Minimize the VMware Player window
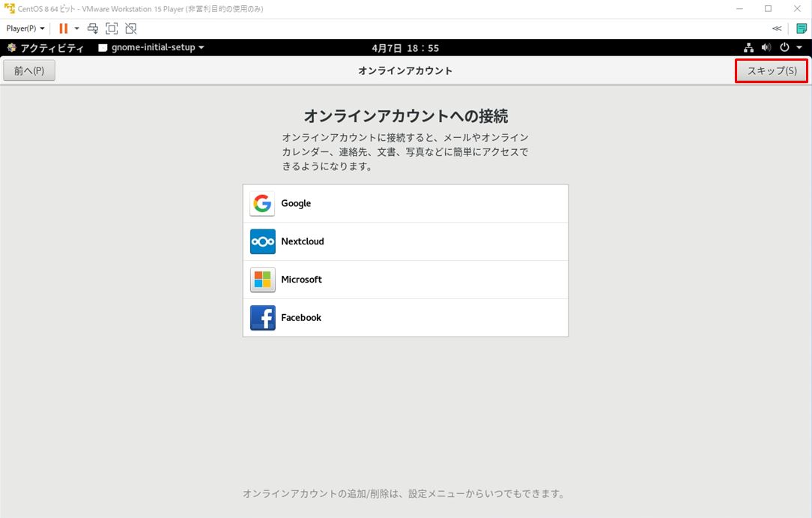 [x=739, y=9]
